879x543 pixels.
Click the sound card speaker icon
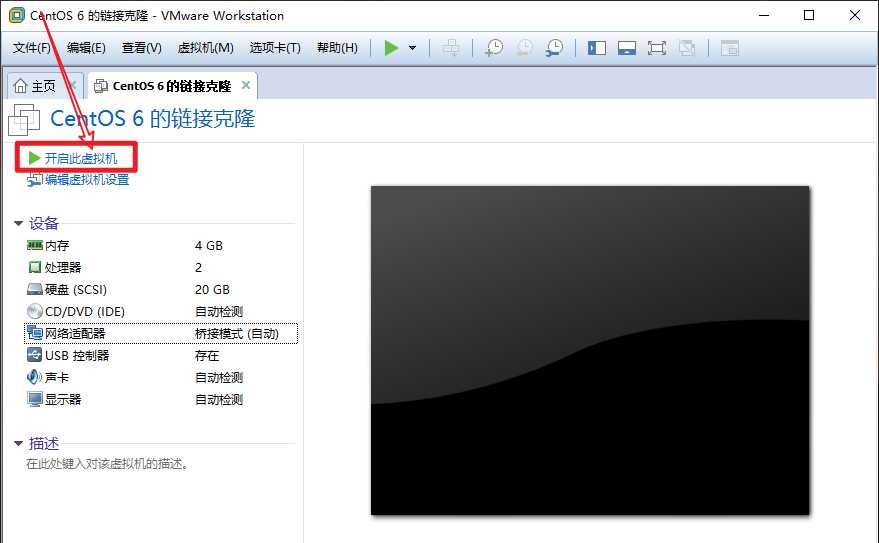point(34,377)
